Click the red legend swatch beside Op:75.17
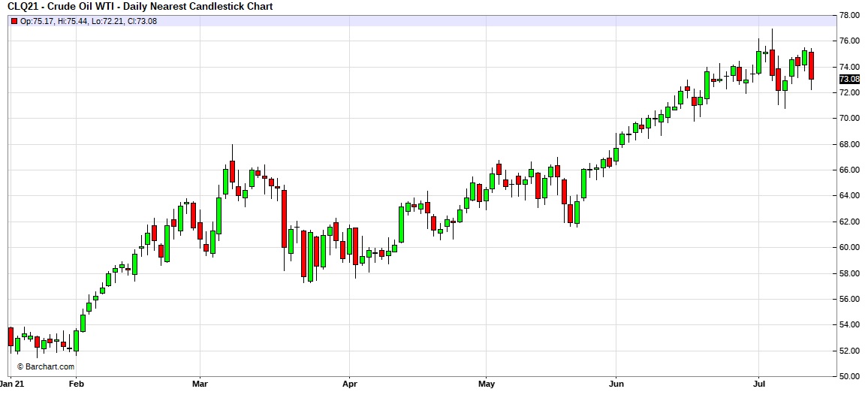The image size is (868, 407). point(14,21)
